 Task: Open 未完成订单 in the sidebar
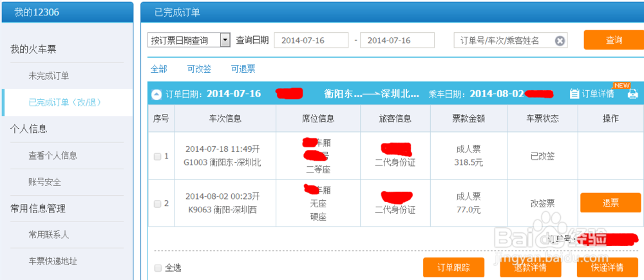tap(48, 76)
